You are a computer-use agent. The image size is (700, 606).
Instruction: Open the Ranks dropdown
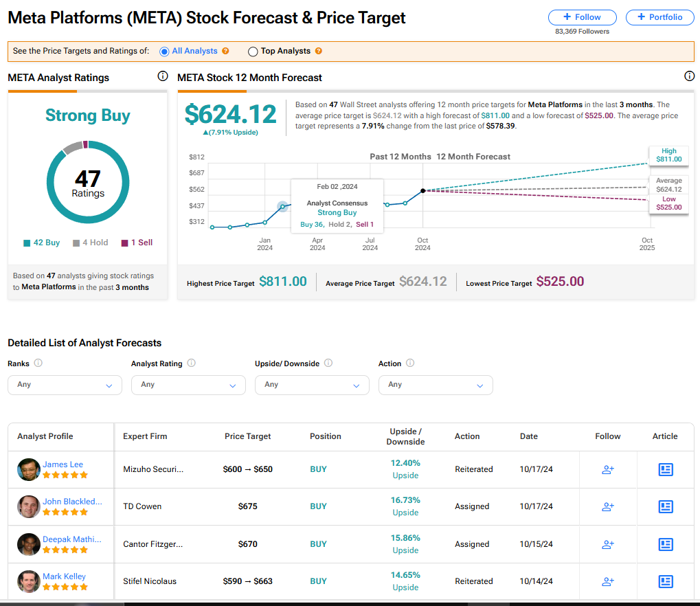pos(65,385)
